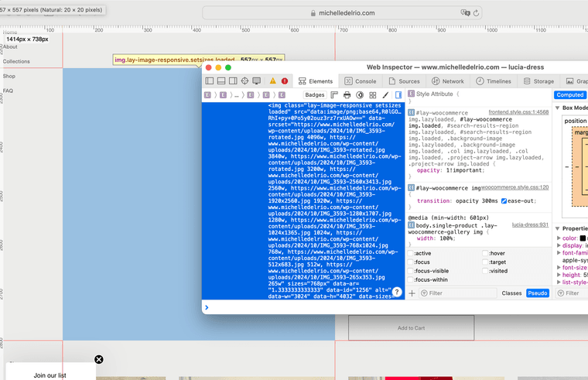
Task: Open the device settings monitor icon
Action: pos(257,80)
